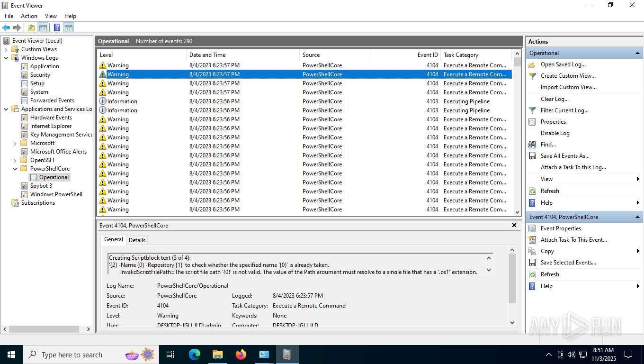Click Refresh under Operational actions
This screenshot has height=364, width=644.
click(x=550, y=191)
